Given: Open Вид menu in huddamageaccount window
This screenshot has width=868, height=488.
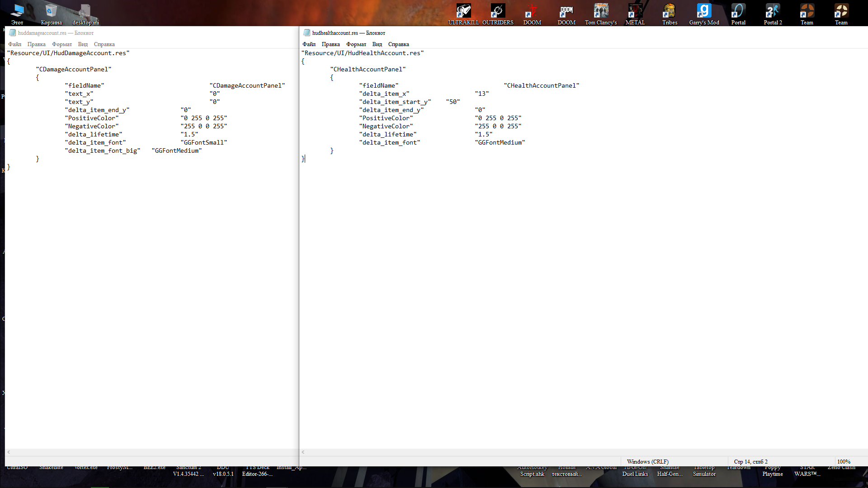Looking at the screenshot, I should pyautogui.click(x=83, y=44).
